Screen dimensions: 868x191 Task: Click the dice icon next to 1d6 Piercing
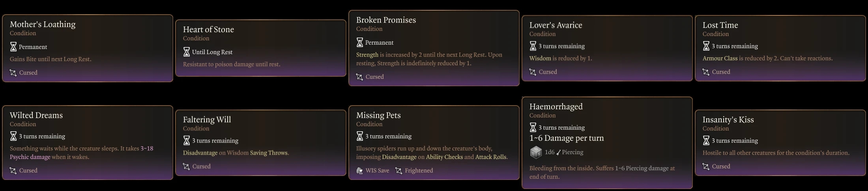[536, 152]
